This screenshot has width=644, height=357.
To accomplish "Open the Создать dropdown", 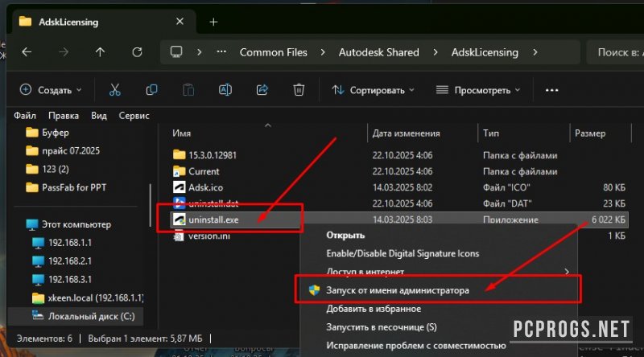I will (x=51, y=90).
